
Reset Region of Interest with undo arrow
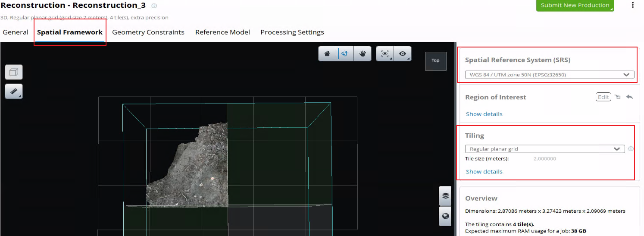tap(629, 97)
